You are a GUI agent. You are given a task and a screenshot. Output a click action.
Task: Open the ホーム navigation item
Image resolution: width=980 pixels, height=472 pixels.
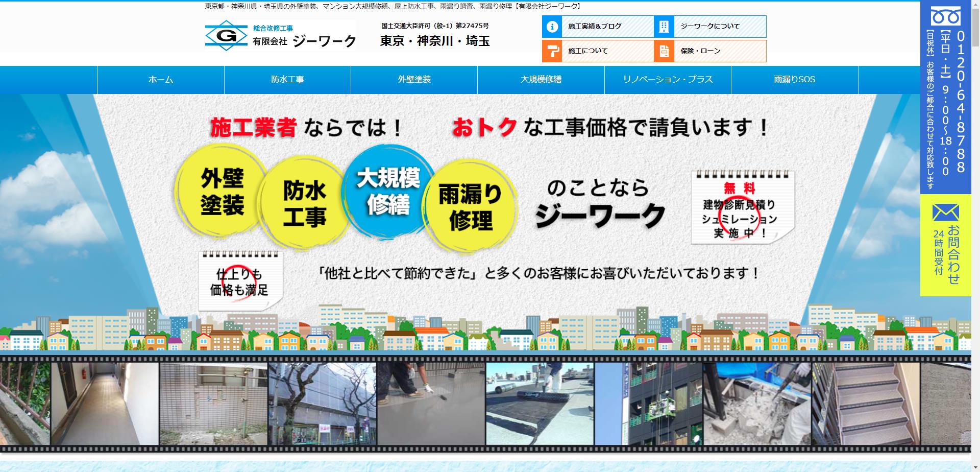pyautogui.click(x=160, y=80)
